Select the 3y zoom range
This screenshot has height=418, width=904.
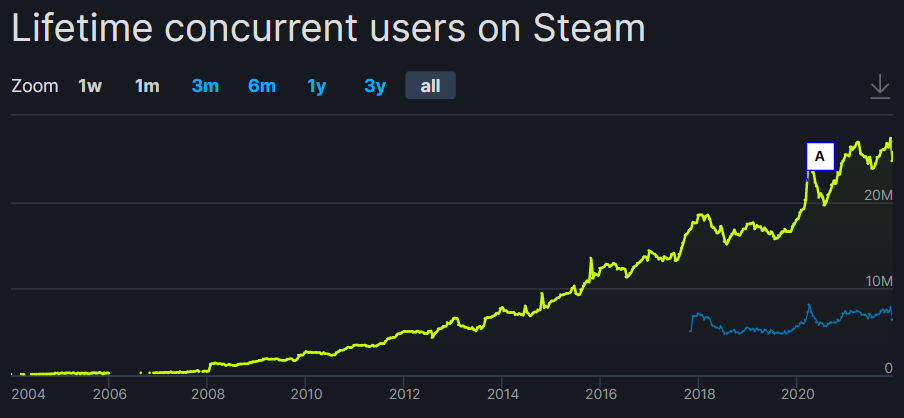[x=375, y=86]
